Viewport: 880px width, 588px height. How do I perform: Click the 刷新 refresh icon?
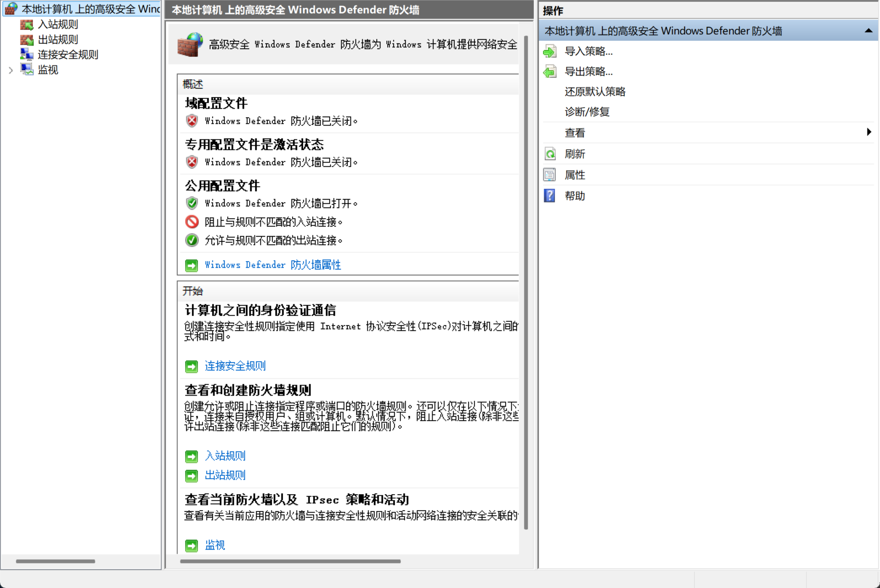click(x=550, y=154)
